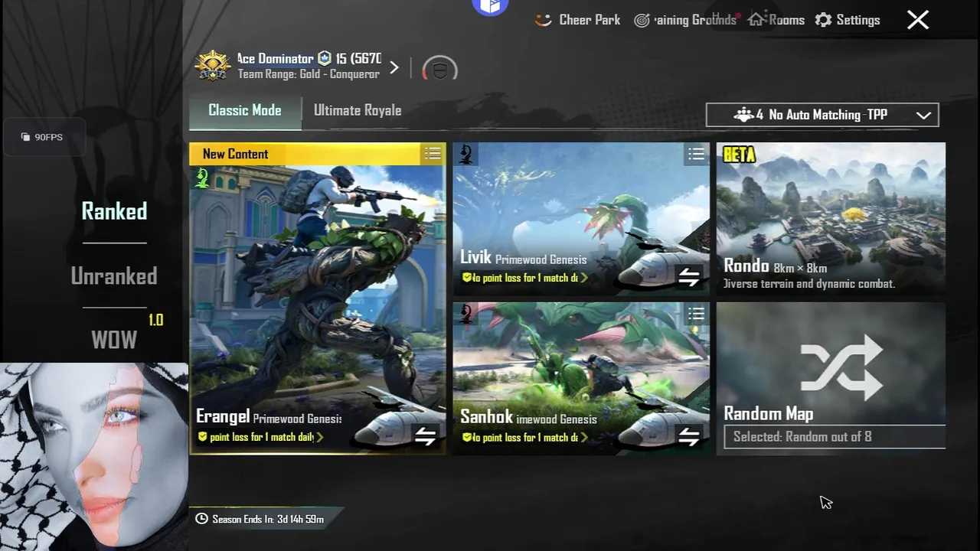Open list menu on Sanhok card
The image size is (980, 551).
click(x=696, y=314)
